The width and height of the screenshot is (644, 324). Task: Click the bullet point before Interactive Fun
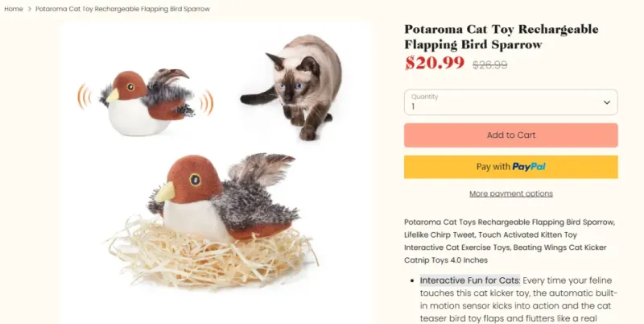[412, 280]
